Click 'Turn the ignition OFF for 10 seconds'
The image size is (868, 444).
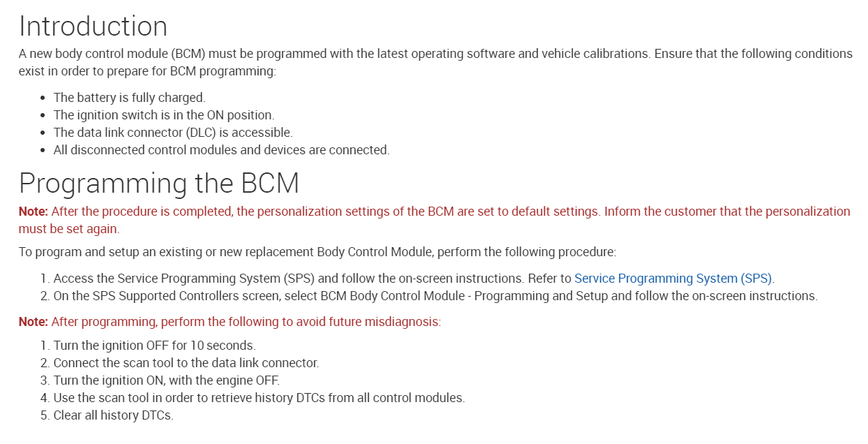pyautogui.click(x=154, y=346)
